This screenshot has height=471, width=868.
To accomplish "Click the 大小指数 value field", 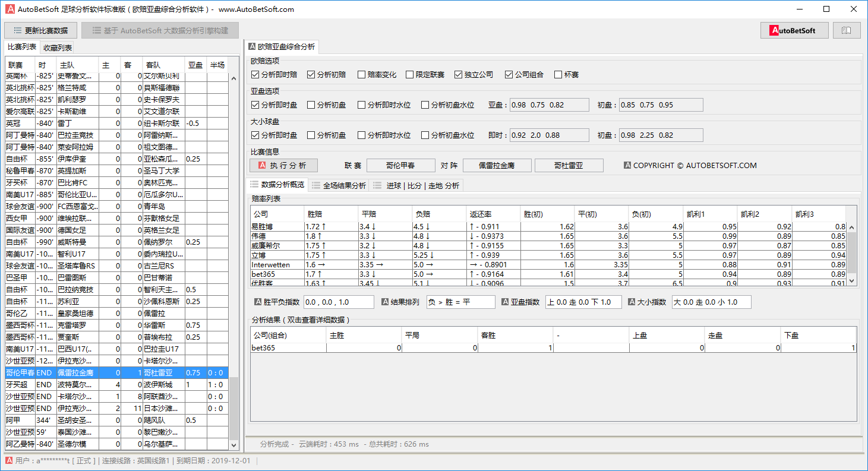I will coord(711,302).
